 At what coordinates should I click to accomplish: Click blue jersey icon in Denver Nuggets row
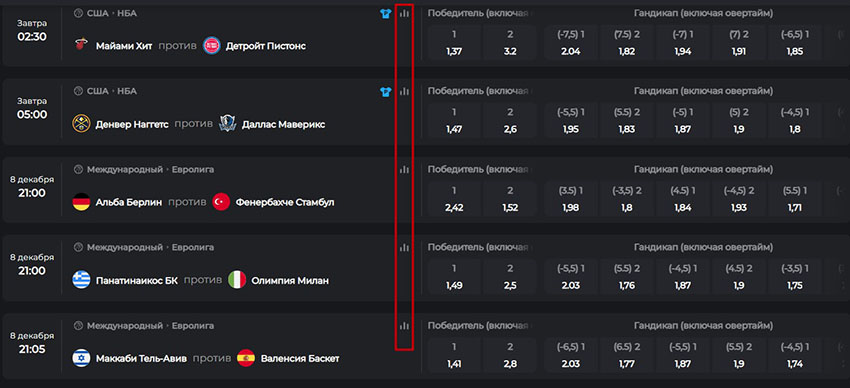tap(385, 92)
